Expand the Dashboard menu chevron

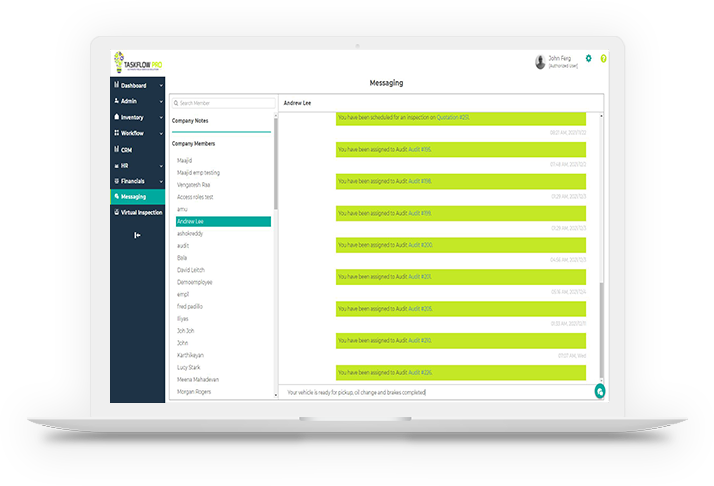coord(161,85)
